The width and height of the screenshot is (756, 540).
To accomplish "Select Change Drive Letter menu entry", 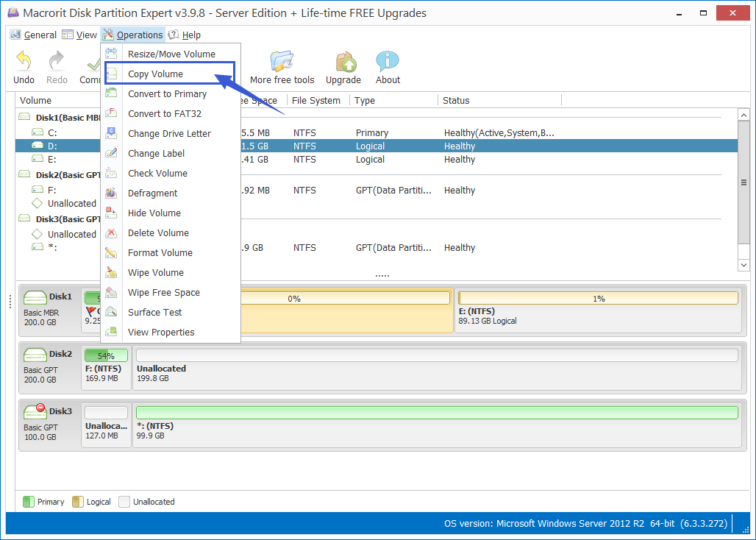I will pos(171,133).
